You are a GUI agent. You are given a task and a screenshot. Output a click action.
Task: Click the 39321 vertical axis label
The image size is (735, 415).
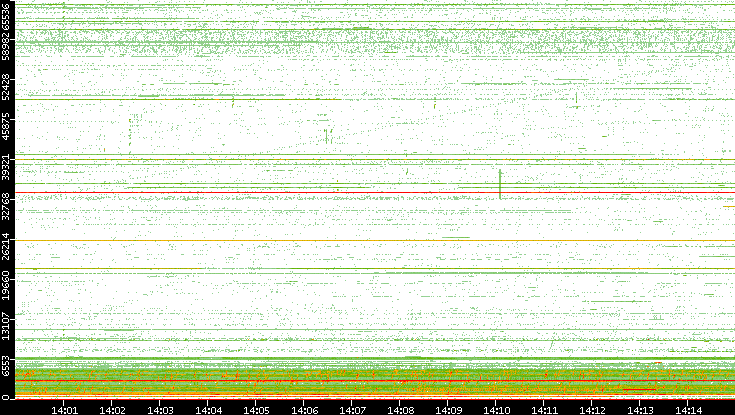click(x=5, y=166)
